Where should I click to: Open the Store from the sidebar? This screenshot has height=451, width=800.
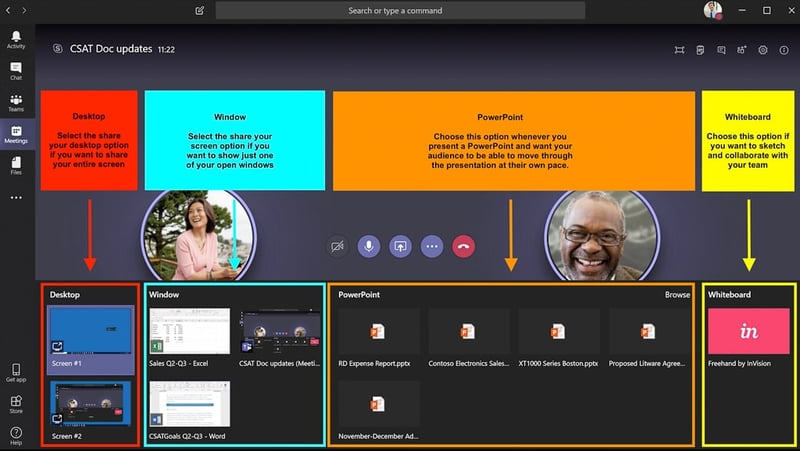coord(16,404)
